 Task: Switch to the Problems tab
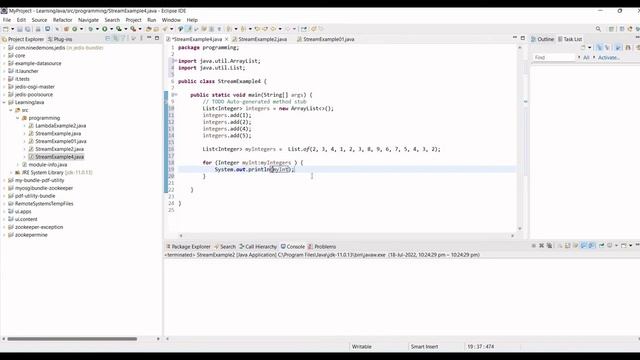(x=322, y=247)
